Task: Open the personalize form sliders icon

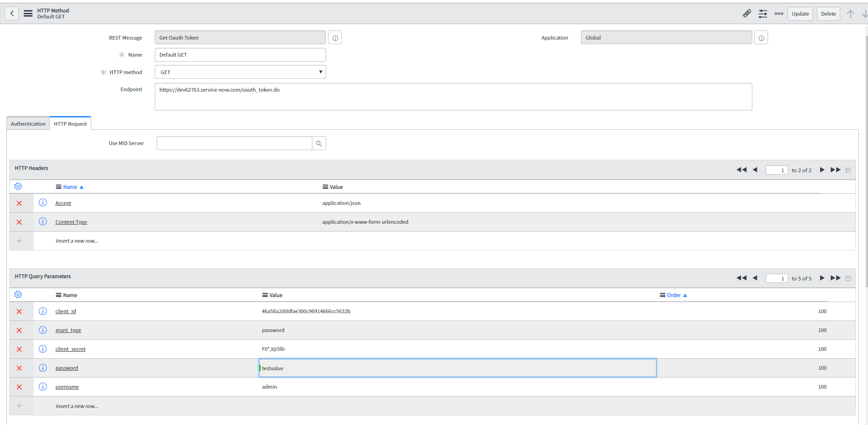Action: coord(762,14)
